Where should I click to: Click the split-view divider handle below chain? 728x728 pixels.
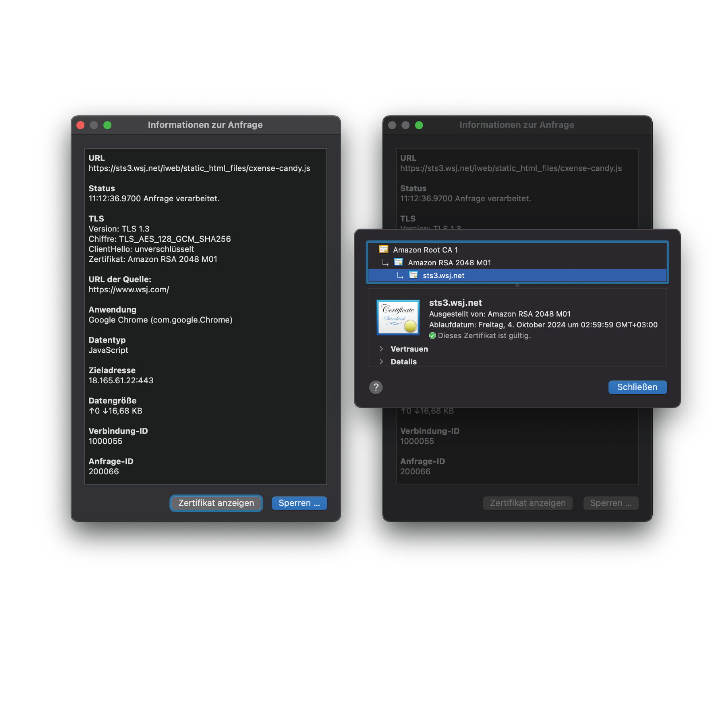coord(517,285)
